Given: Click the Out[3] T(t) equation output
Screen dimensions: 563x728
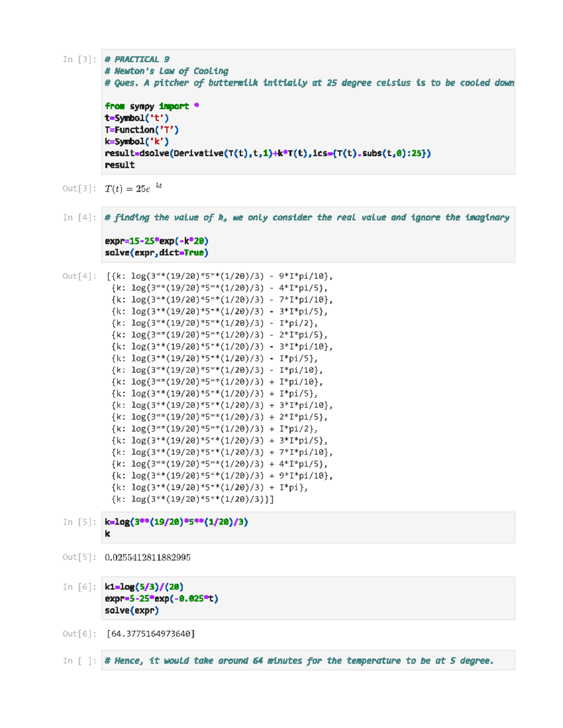Looking at the screenshot, I should [x=133, y=188].
